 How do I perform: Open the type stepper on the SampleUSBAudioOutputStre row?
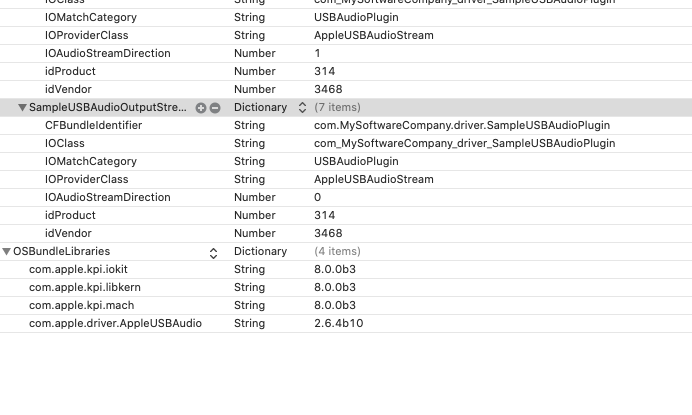[302, 107]
